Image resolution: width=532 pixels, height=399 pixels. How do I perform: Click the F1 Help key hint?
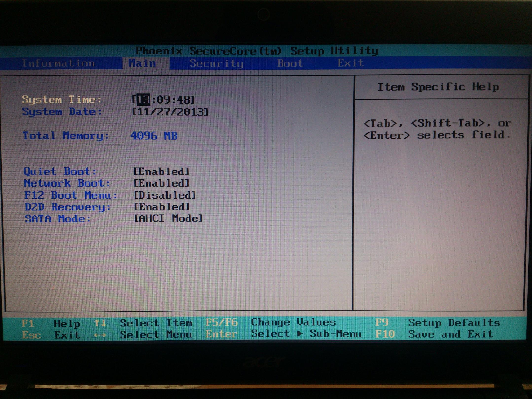(28, 323)
